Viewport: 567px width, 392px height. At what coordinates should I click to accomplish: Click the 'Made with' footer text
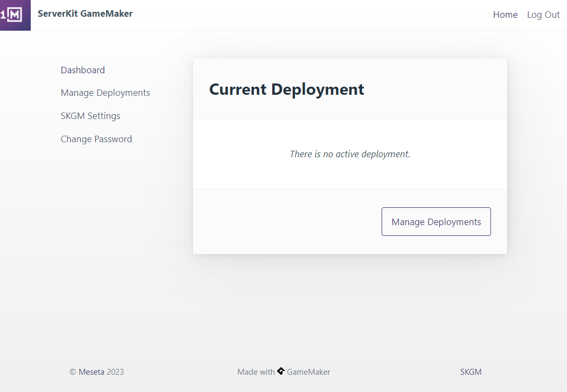point(256,372)
